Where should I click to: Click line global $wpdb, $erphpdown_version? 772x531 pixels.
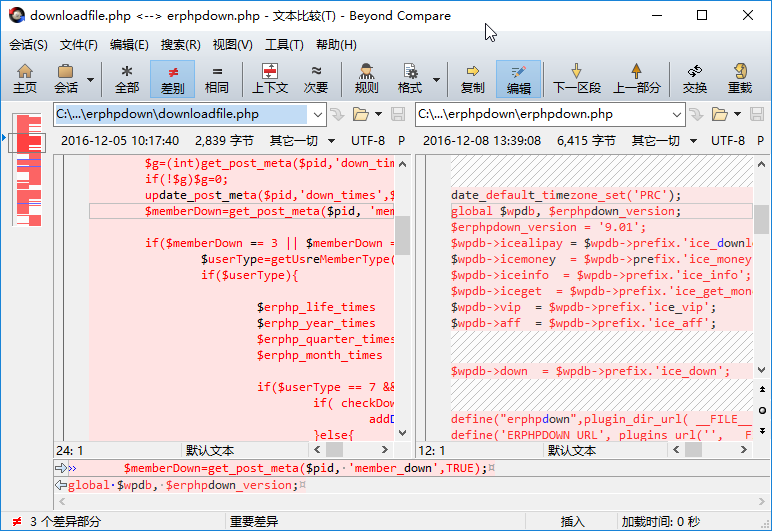[x=602, y=211]
